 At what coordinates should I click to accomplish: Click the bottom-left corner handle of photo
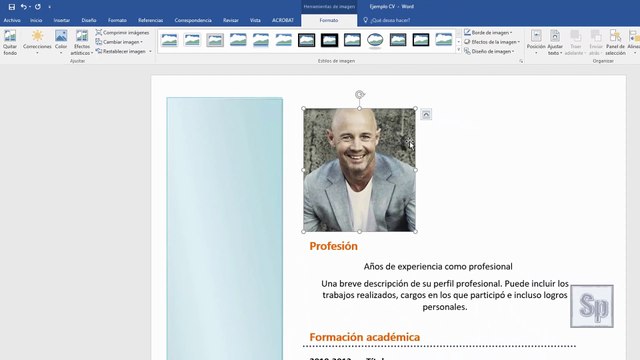point(304,231)
